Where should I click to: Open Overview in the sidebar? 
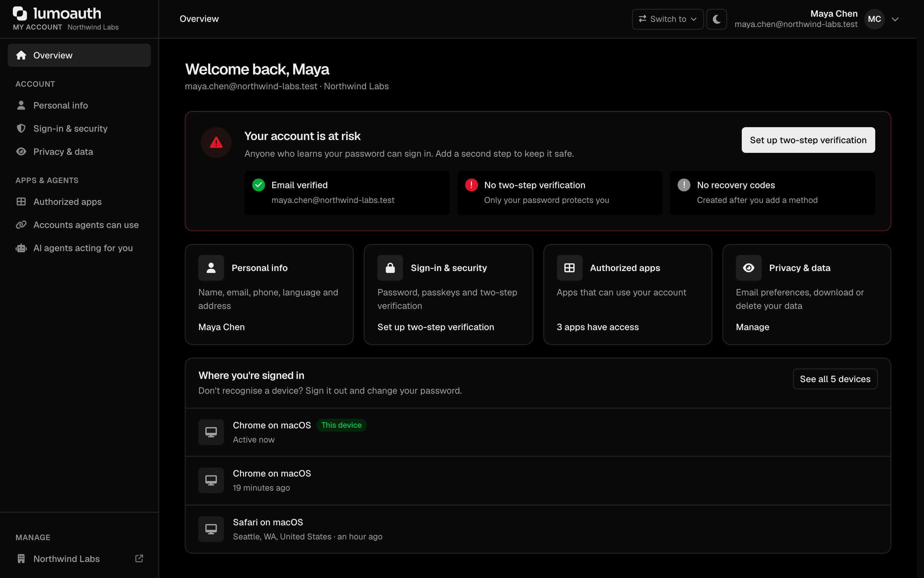tap(79, 56)
